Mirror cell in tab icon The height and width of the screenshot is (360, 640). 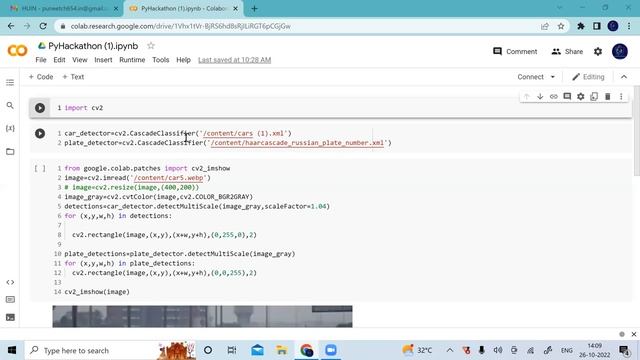[594, 97]
